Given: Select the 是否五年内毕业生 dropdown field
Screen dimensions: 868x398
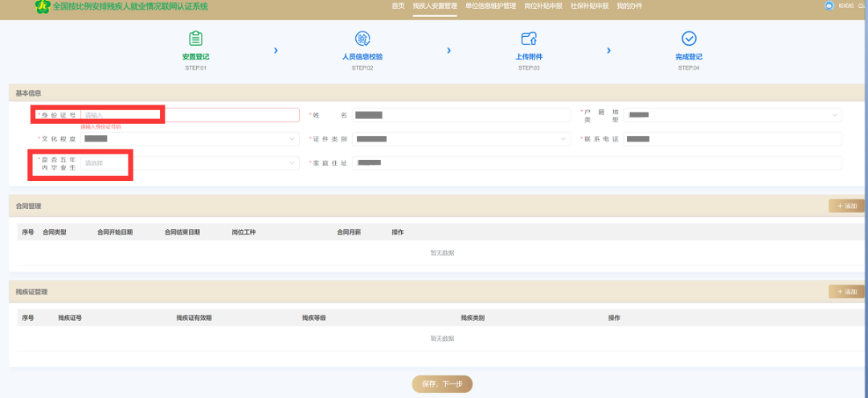Looking at the screenshot, I should point(106,163).
